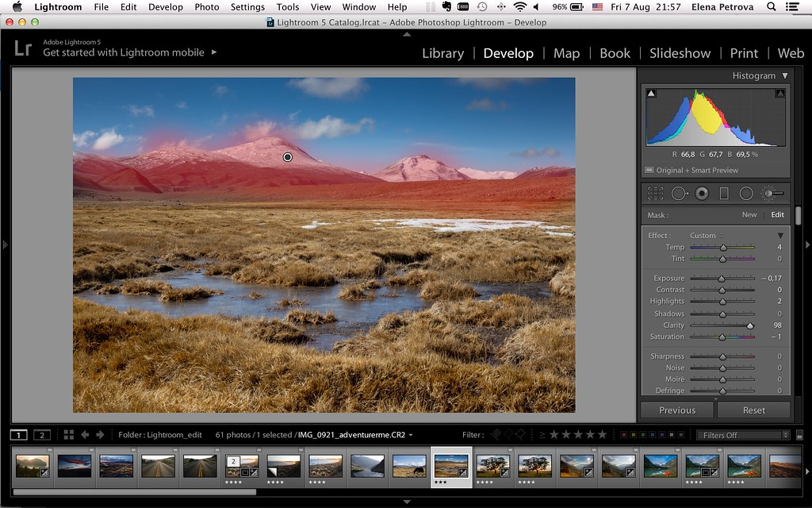Click the Reset button

[x=754, y=410]
